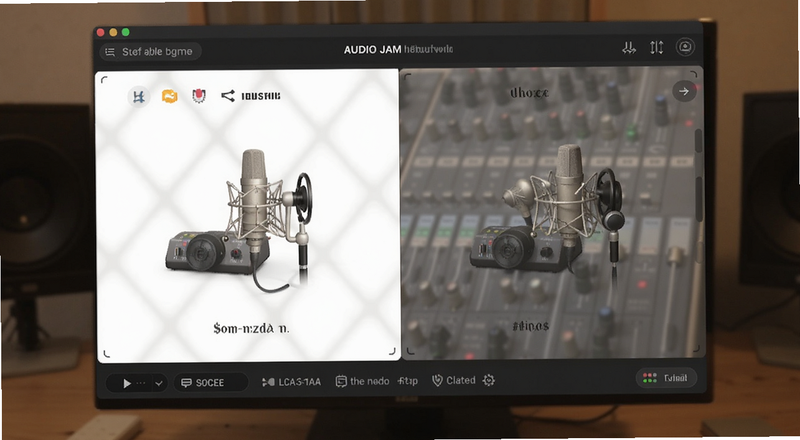Click the blue grid icon in left panel
800x440 pixels.
[x=138, y=96]
